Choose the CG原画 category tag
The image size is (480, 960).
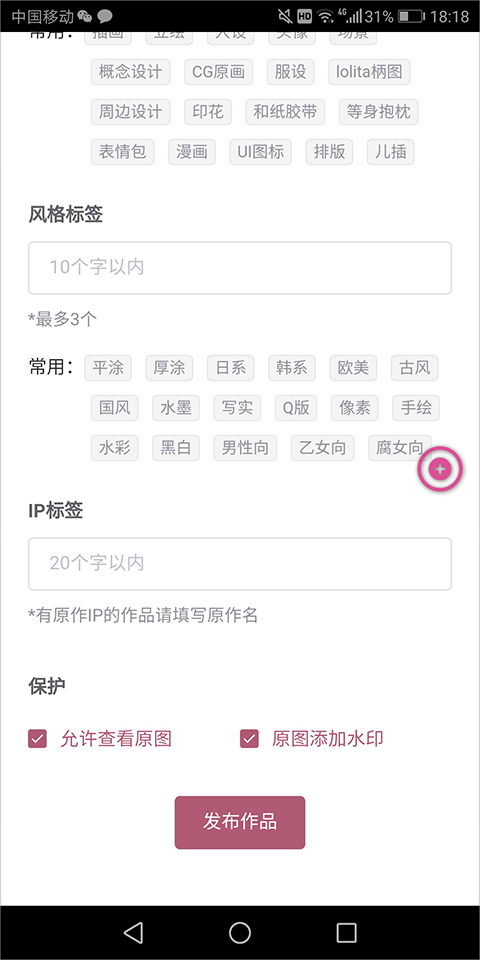(219, 72)
